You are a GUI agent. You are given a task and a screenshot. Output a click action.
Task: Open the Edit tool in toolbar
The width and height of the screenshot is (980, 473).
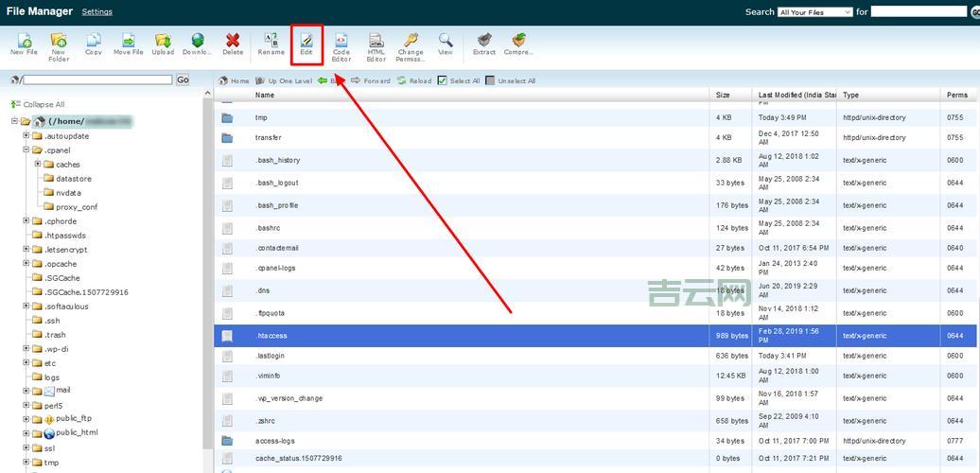(306, 44)
